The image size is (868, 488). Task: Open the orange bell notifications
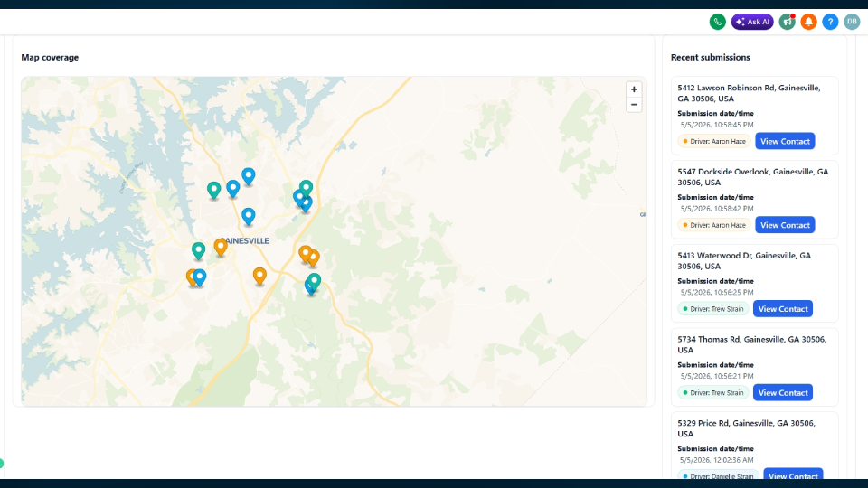(808, 22)
